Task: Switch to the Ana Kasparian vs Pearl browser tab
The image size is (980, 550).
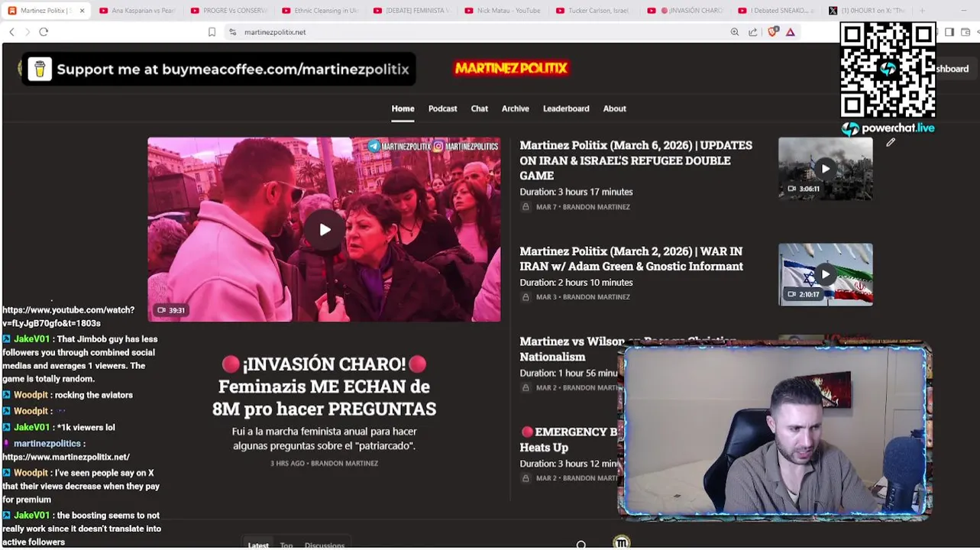Action: [136, 11]
